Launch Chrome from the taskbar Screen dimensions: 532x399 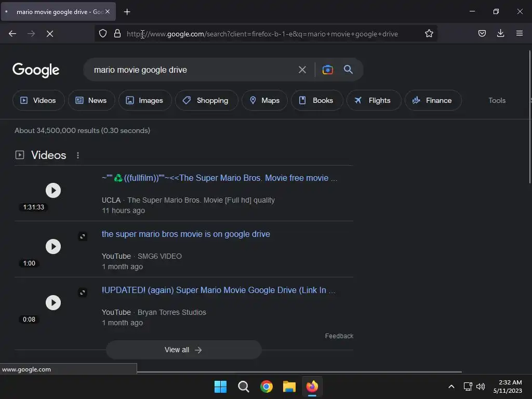point(267,387)
